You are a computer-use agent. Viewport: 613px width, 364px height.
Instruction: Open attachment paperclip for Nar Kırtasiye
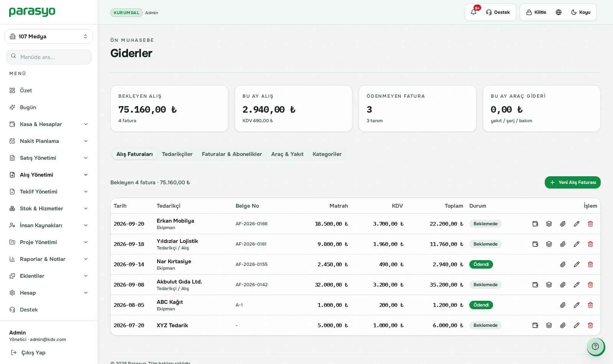[x=563, y=264]
